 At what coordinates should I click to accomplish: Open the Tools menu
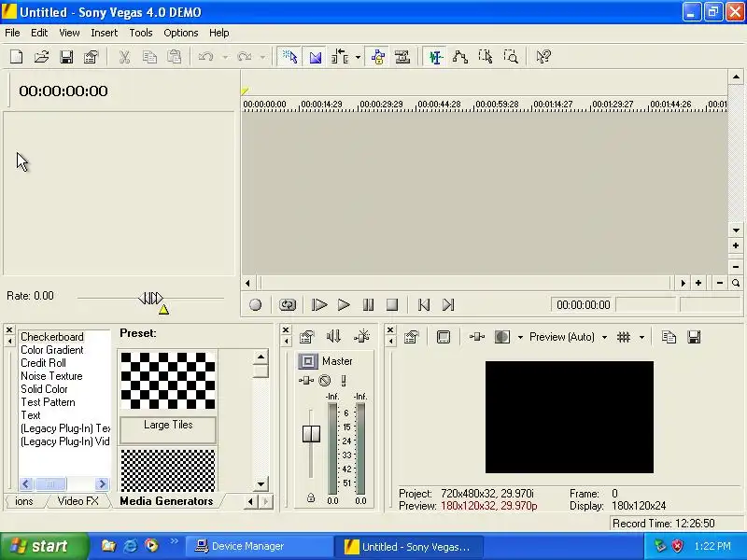[141, 33]
